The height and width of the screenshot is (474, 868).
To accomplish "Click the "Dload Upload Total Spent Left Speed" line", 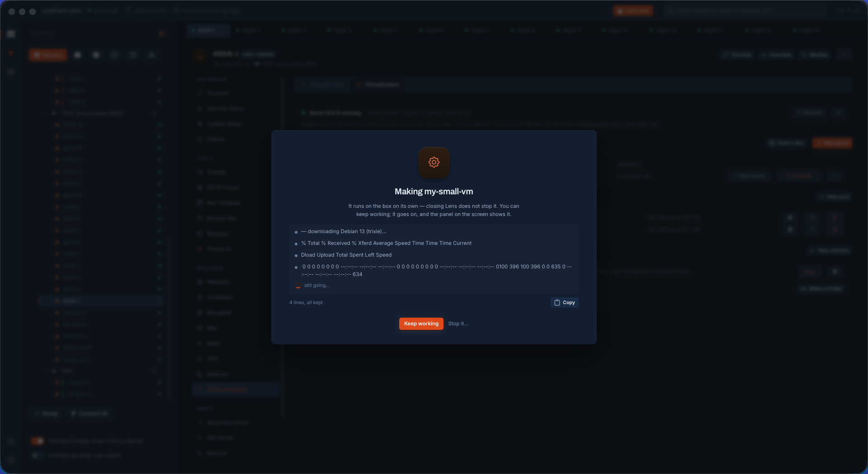I will click(346, 255).
